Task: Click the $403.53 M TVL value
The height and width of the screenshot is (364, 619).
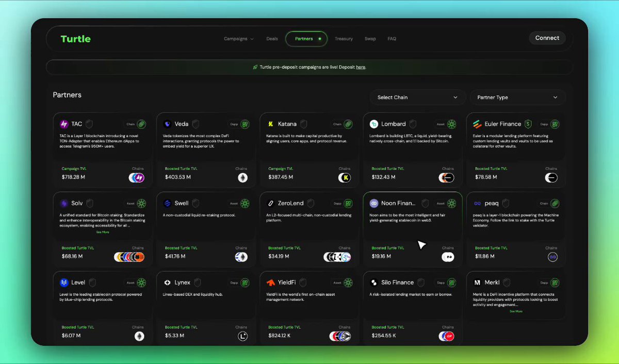Action: pyautogui.click(x=178, y=177)
